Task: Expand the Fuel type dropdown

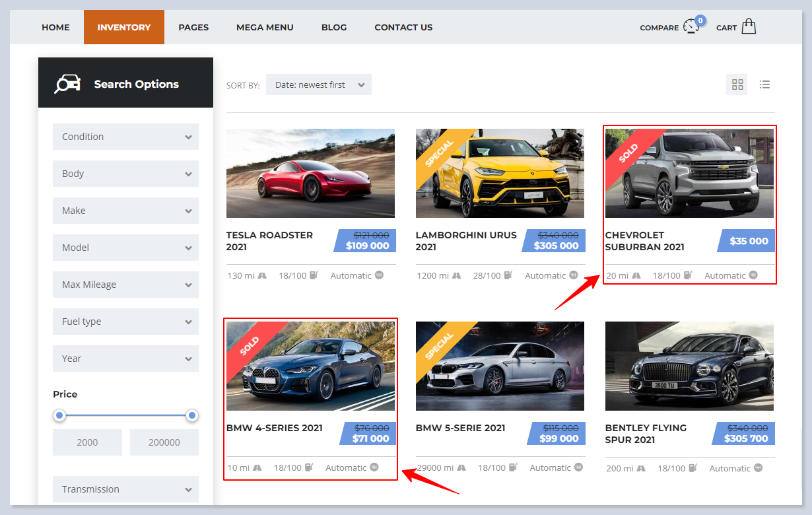Action: pos(125,322)
